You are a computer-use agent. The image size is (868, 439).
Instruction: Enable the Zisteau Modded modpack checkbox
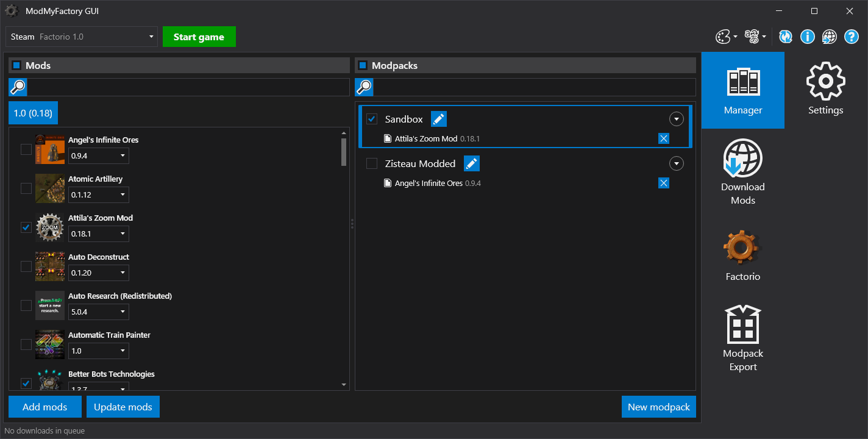(x=372, y=163)
